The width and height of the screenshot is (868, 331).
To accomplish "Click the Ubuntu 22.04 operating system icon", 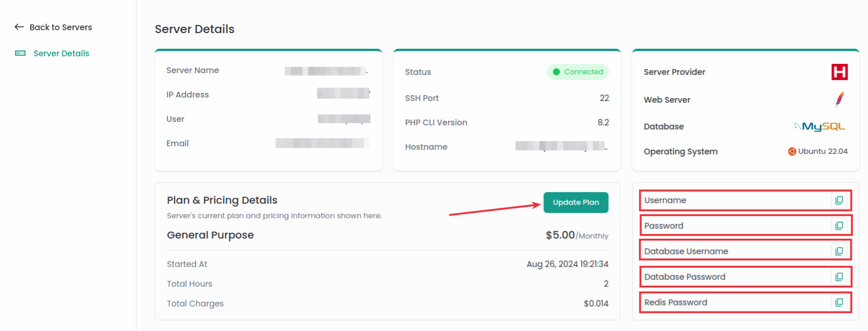I will coord(791,152).
